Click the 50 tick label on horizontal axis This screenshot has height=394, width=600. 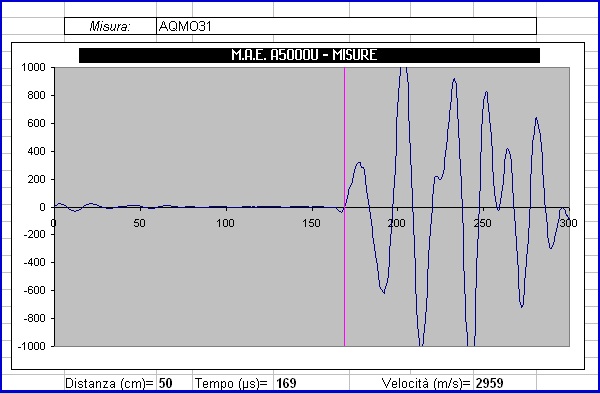[139, 223]
